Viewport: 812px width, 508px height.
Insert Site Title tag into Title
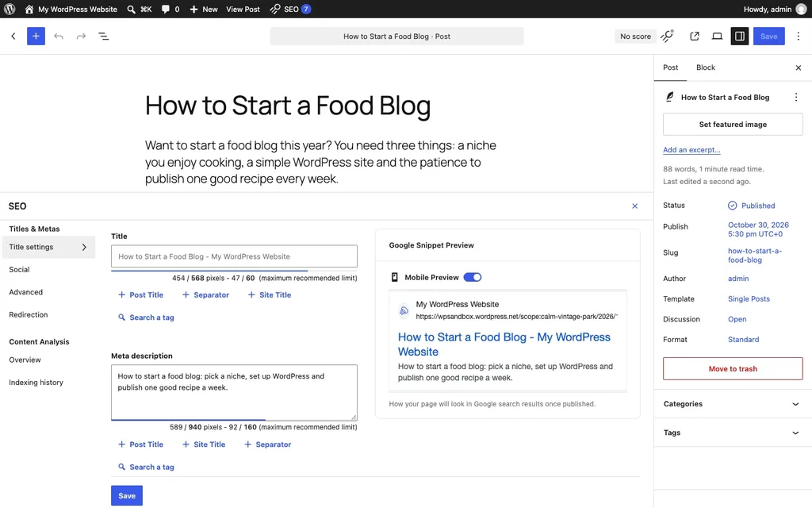pyautogui.click(x=270, y=294)
